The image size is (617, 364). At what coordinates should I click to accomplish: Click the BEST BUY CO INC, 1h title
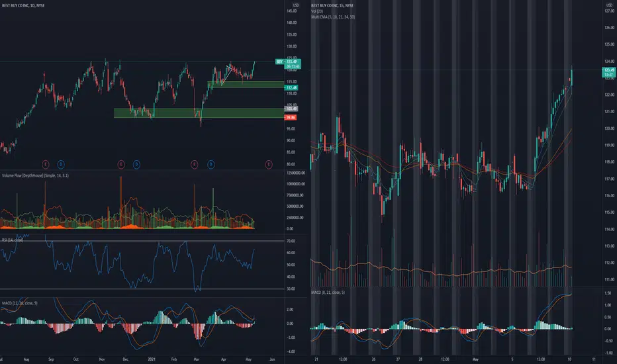pyautogui.click(x=332, y=5)
